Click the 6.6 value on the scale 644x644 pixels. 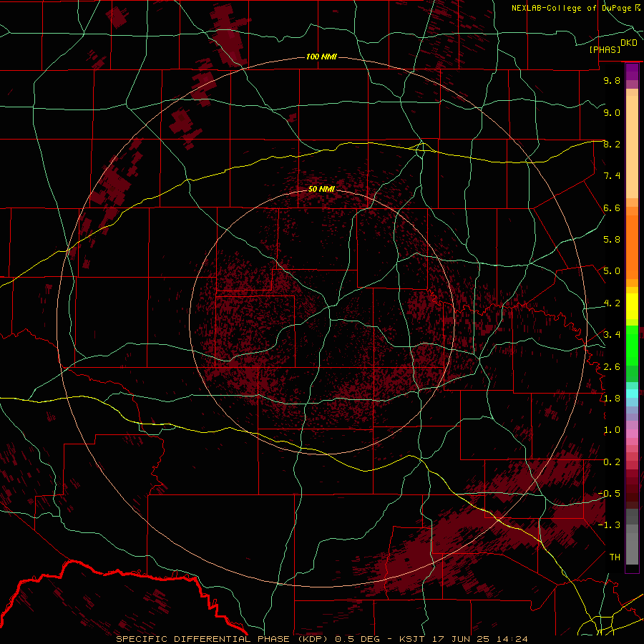pyautogui.click(x=612, y=208)
